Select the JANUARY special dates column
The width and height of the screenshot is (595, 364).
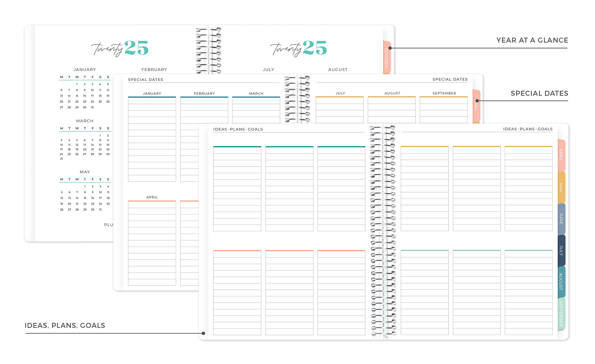click(152, 138)
